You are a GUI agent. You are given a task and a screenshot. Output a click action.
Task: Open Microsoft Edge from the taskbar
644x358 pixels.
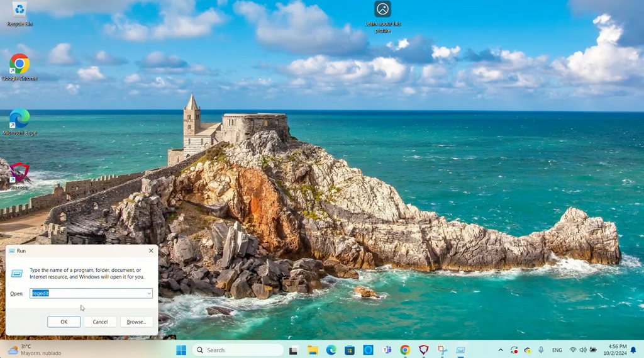tap(331, 350)
